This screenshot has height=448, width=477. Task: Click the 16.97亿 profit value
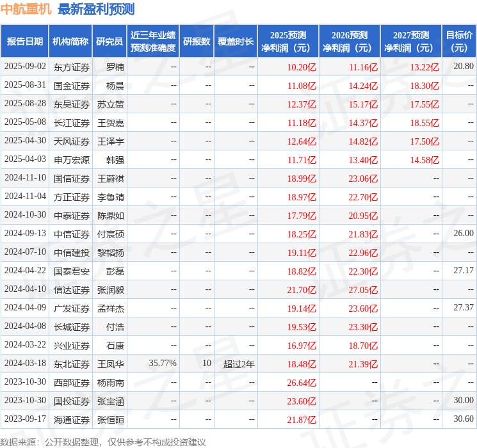(x=302, y=346)
